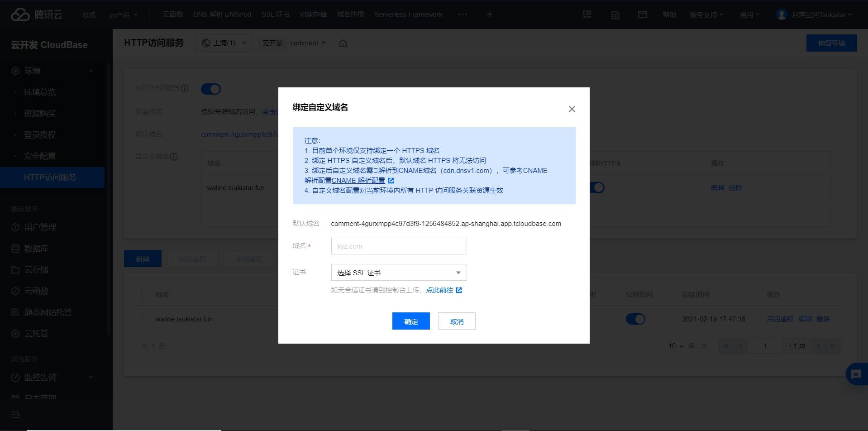The height and width of the screenshot is (431, 868).
Task: Click the Tencent Cloud logo
Action: coord(36,14)
